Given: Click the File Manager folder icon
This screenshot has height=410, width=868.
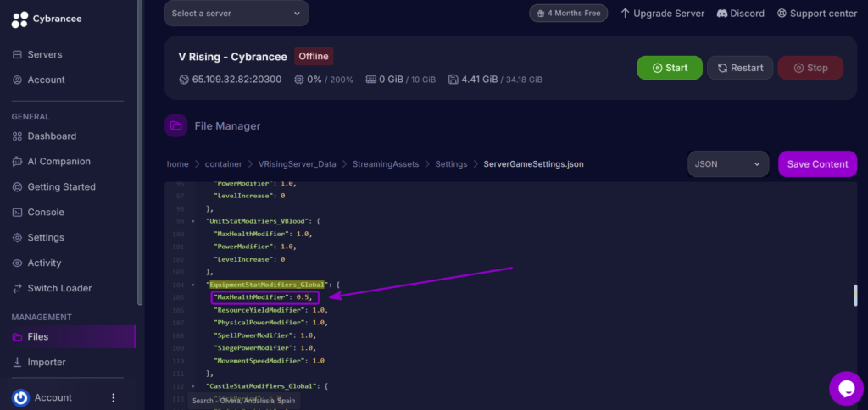Looking at the screenshot, I should [x=176, y=125].
